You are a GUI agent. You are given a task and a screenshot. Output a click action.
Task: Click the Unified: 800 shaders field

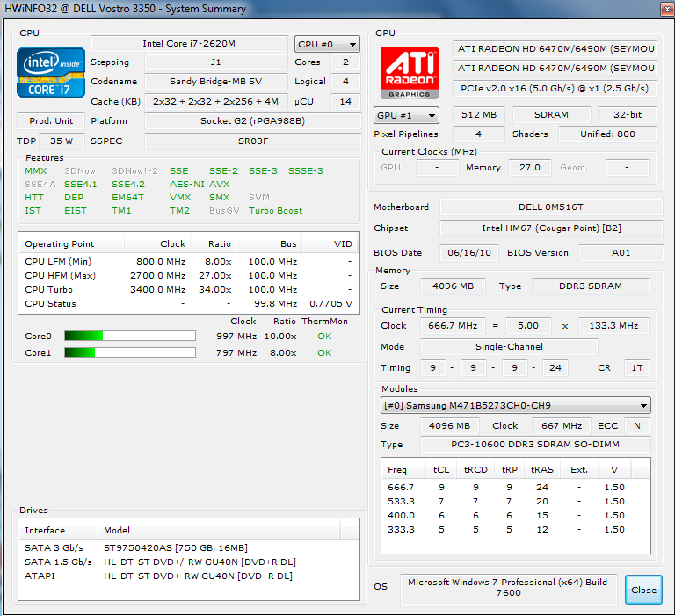(607, 134)
